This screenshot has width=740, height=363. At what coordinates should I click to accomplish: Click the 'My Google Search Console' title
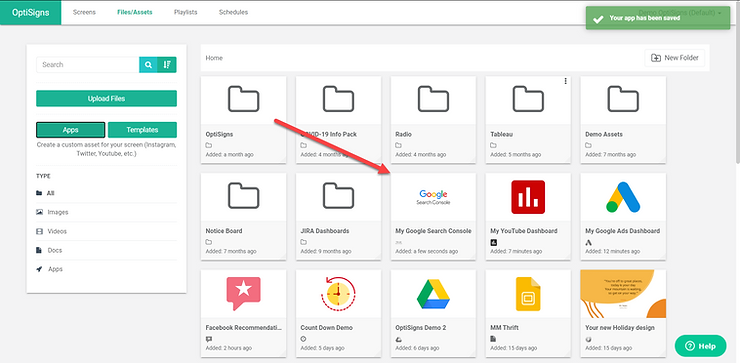point(433,231)
